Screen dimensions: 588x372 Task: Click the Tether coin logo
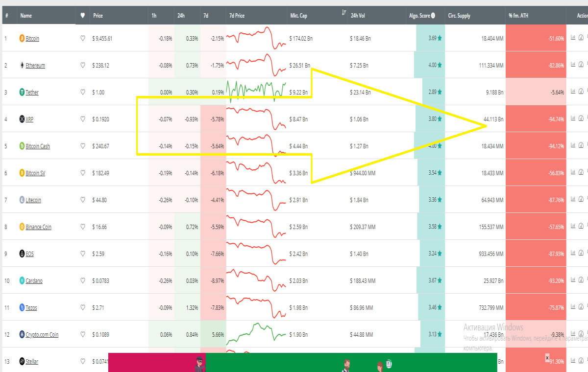22,92
